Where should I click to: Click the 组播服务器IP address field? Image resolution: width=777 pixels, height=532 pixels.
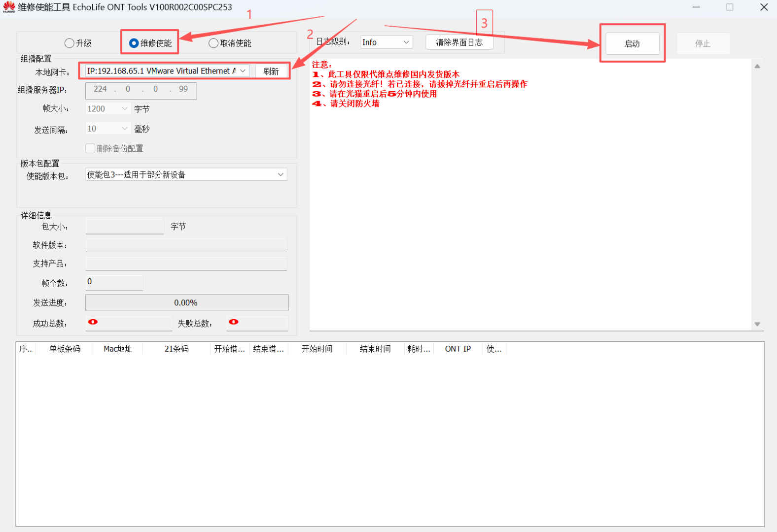pos(141,91)
